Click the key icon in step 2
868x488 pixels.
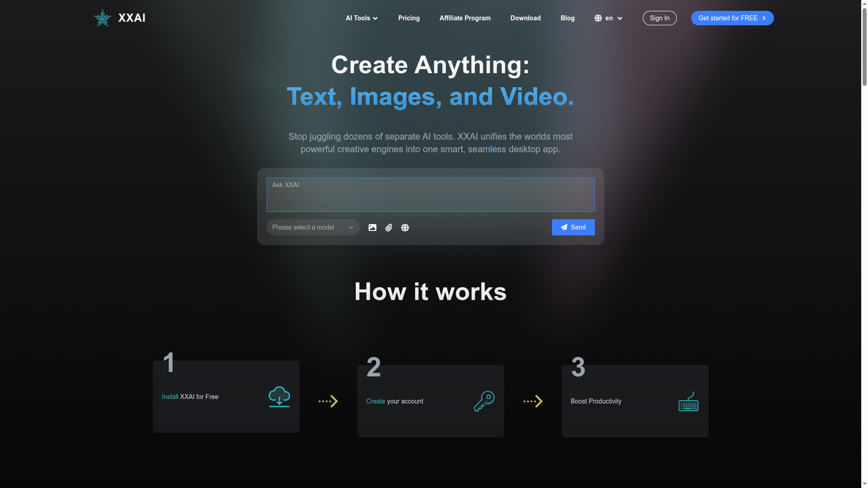pyautogui.click(x=484, y=401)
